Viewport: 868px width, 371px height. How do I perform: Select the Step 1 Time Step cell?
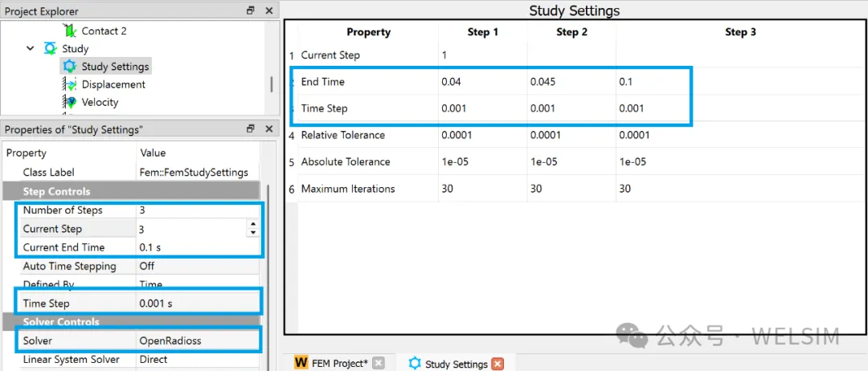click(483, 108)
